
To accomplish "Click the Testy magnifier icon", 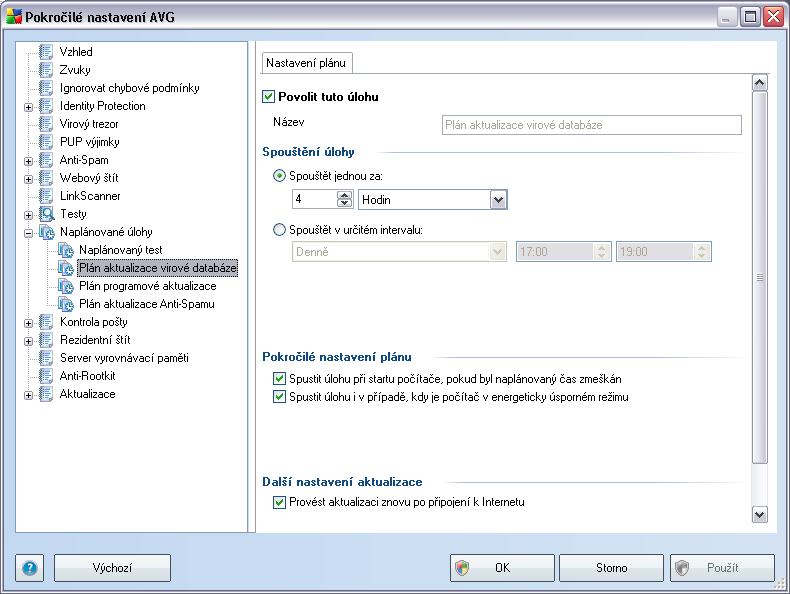I will click(x=46, y=214).
